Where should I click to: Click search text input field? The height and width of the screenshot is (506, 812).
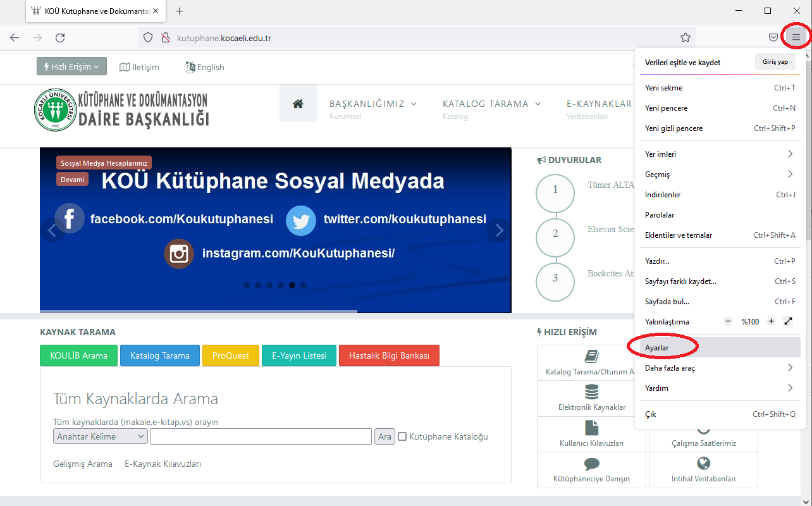[261, 436]
